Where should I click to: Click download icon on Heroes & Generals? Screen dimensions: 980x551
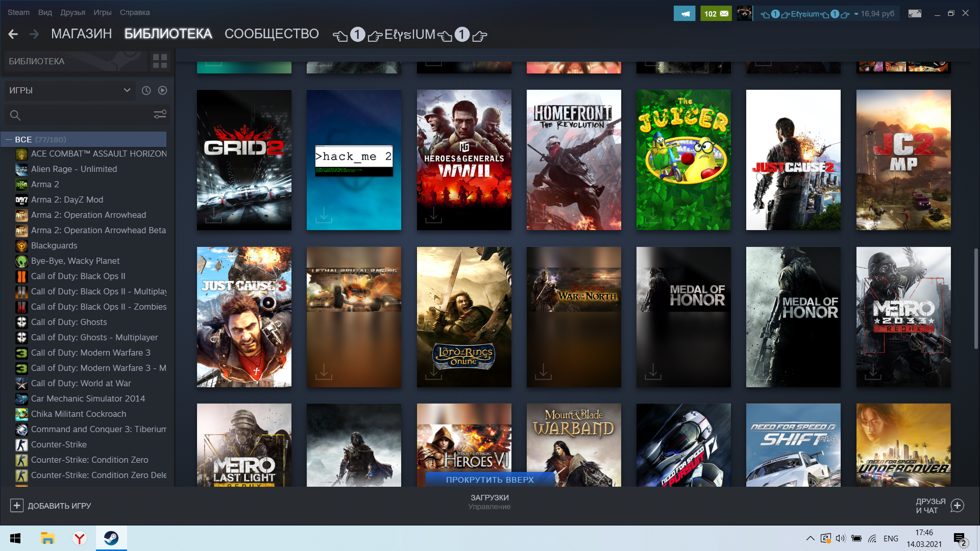(433, 215)
